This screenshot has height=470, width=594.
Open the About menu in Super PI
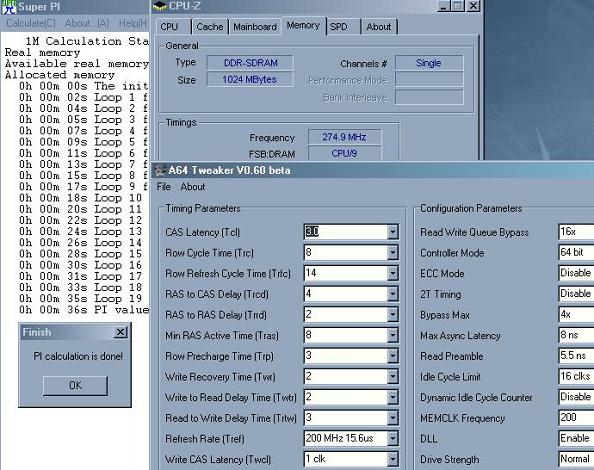point(87,23)
